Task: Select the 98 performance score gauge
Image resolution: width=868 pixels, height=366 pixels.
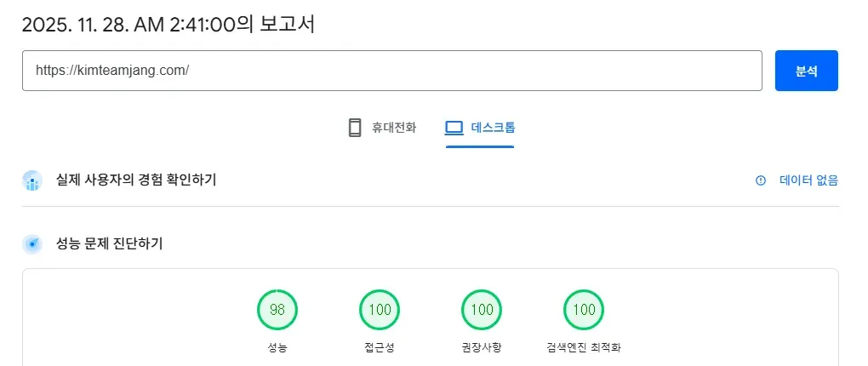Action: pos(277,310)
